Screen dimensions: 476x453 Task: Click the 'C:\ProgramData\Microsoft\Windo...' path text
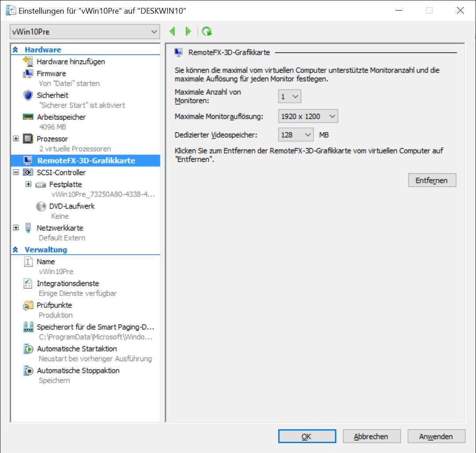[95, 337]
